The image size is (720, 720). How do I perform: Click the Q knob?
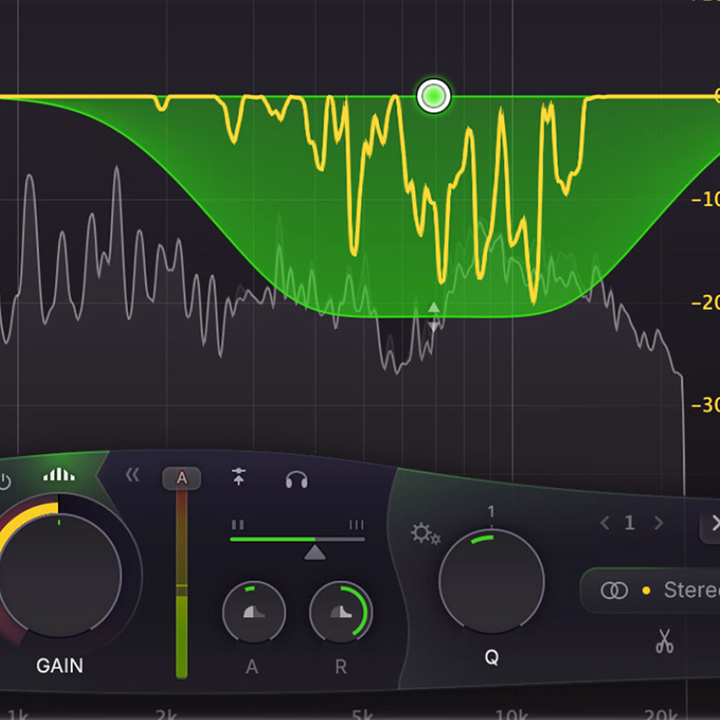491,582
